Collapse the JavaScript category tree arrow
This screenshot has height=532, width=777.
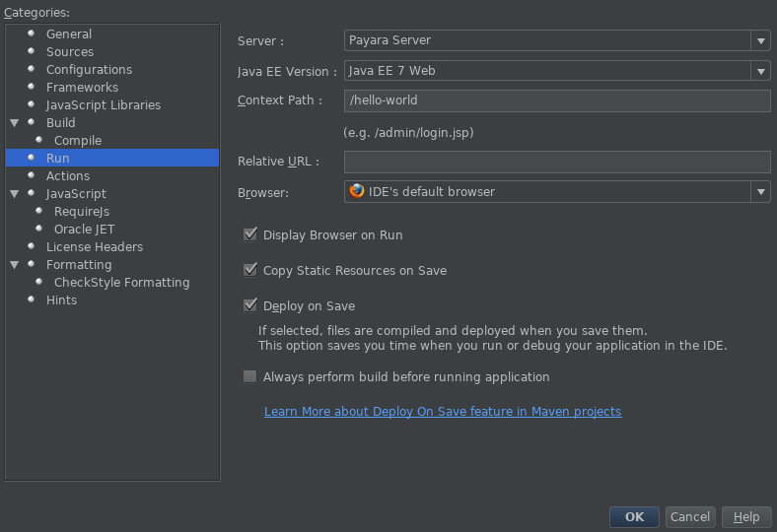coord(15,194)
